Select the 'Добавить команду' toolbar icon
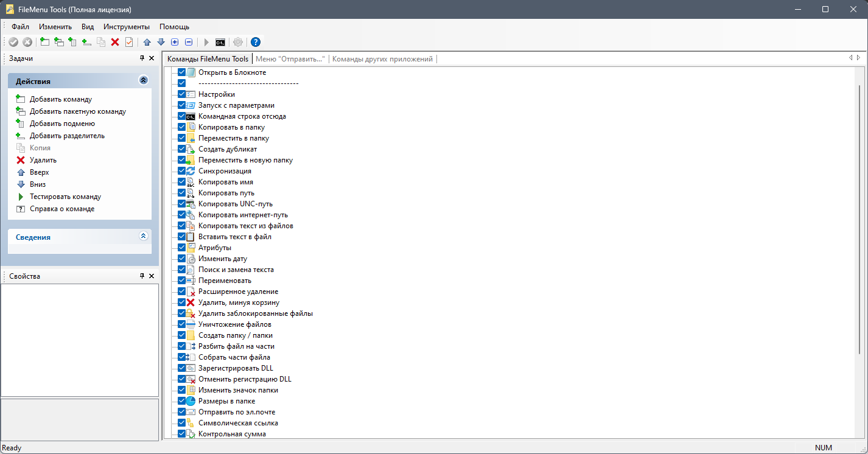Viewport: 868px width, 454px height. tap(44, 42)
